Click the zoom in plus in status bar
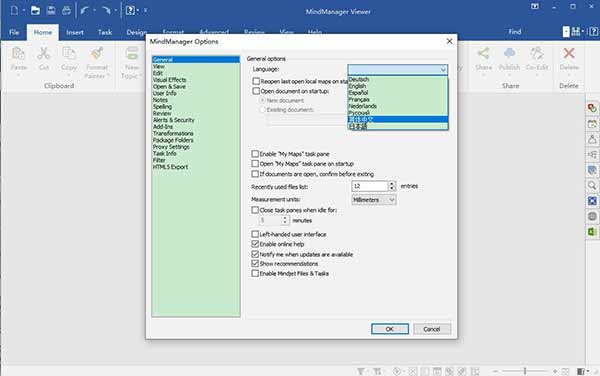The width and height of the screenshot is (600, 376). coord(555,371)
